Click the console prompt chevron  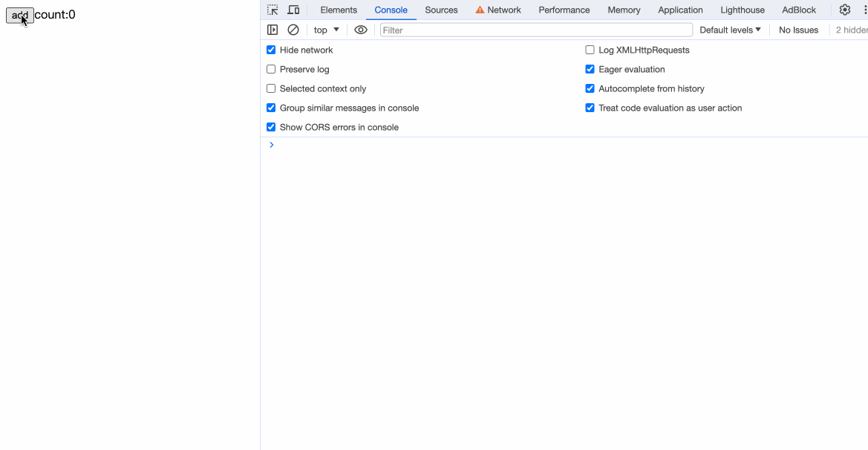point(271,145)
